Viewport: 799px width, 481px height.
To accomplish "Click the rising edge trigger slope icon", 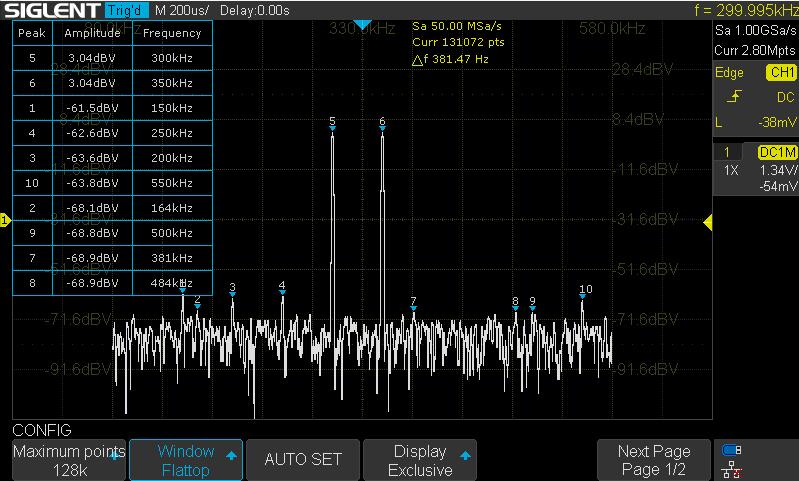I will click(735, 97).
